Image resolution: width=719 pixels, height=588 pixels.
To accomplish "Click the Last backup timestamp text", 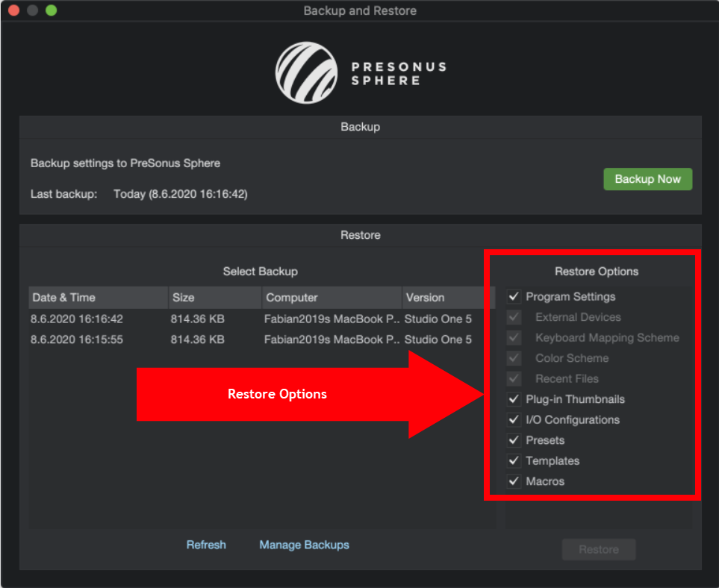I will point(181,194).
